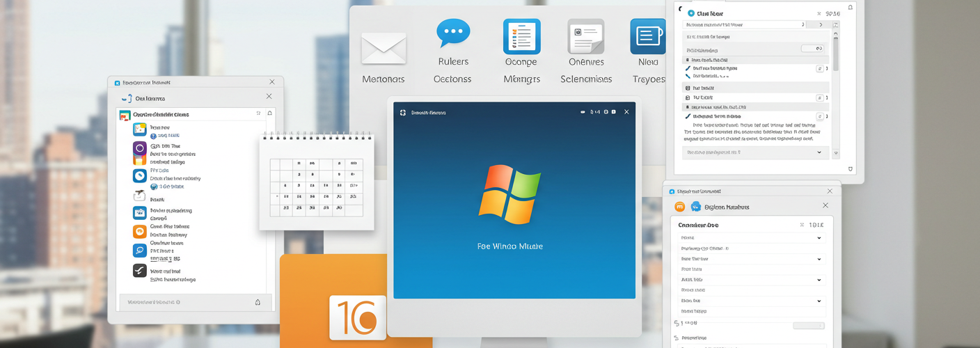The height and width of the screenshot is (348, 980).
Task: Select the blue speech bubble icon in left list
Action: 139,251
